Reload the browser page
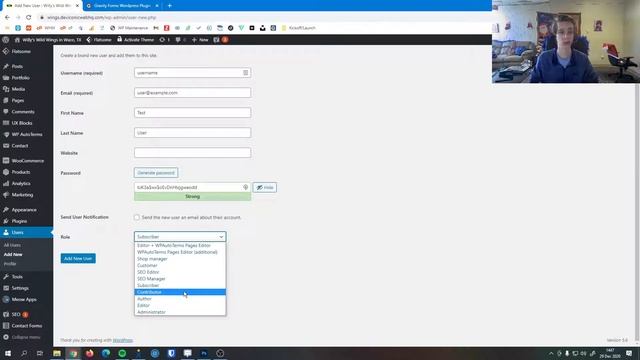Viewport: 640px width, 360px height. (29, 18)
